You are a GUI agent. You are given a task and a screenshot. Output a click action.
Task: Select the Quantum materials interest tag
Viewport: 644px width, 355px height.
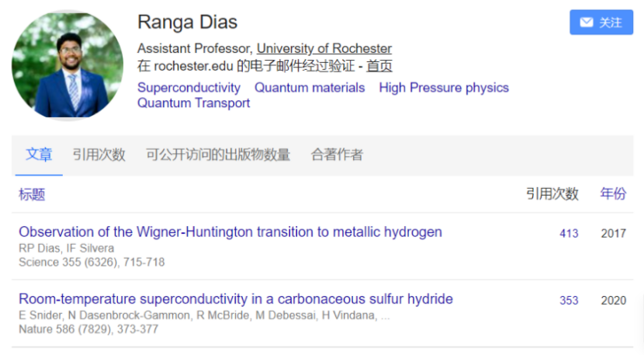[310, 88]
